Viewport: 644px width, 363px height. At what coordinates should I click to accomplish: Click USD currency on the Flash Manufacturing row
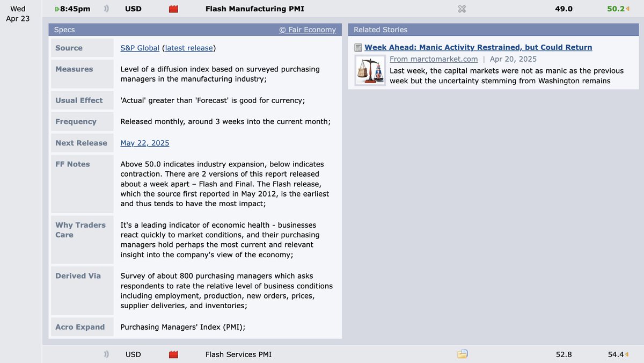point(133,9)
